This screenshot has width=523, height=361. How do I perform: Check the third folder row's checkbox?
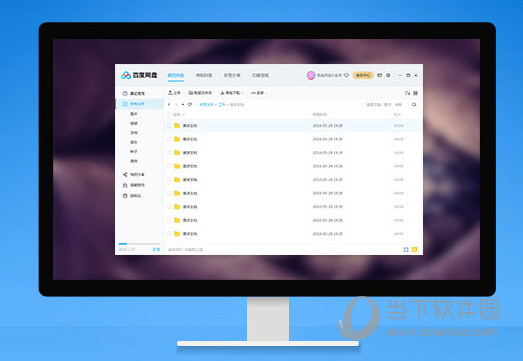(x=169, y=152)
